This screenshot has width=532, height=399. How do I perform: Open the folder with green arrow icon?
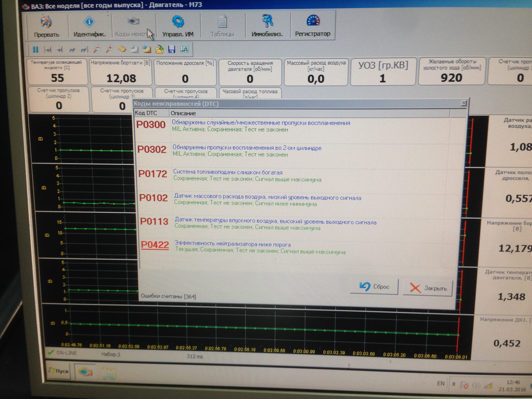(159, 49)
